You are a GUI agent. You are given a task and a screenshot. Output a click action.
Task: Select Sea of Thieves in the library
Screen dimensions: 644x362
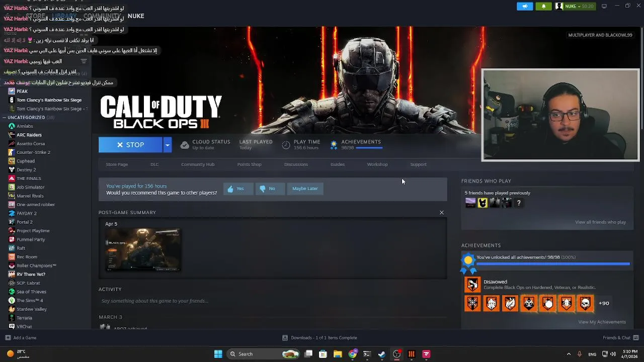31,292
